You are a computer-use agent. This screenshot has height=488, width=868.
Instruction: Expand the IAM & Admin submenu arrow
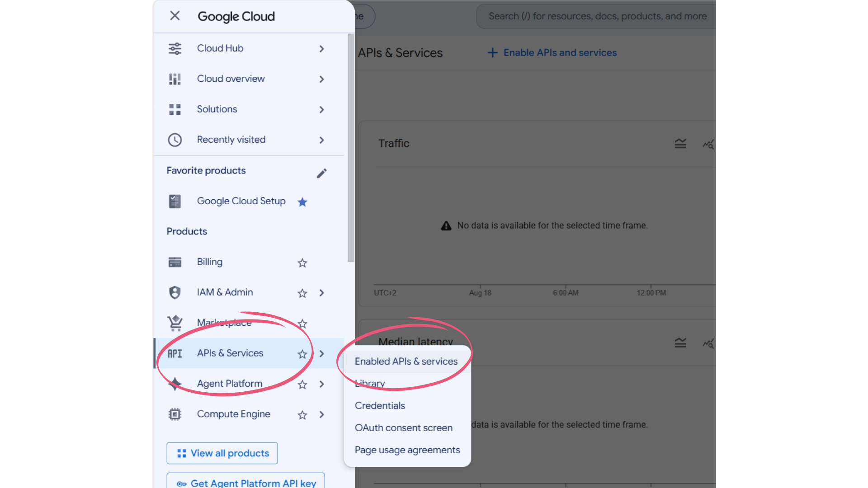click(321, 293)
